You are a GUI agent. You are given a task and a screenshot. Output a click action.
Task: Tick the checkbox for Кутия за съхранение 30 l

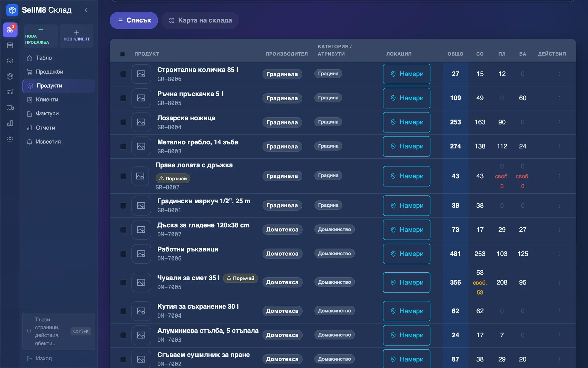pos(123,311)
